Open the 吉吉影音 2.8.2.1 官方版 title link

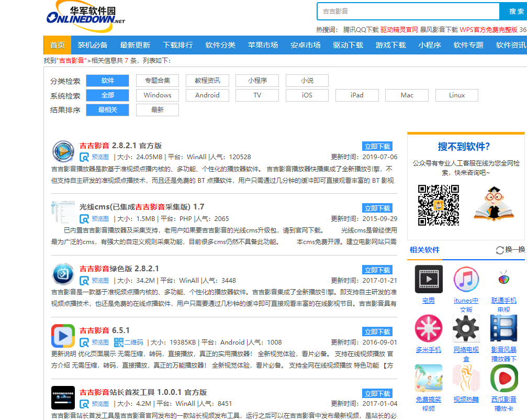(x=121, y=146)
